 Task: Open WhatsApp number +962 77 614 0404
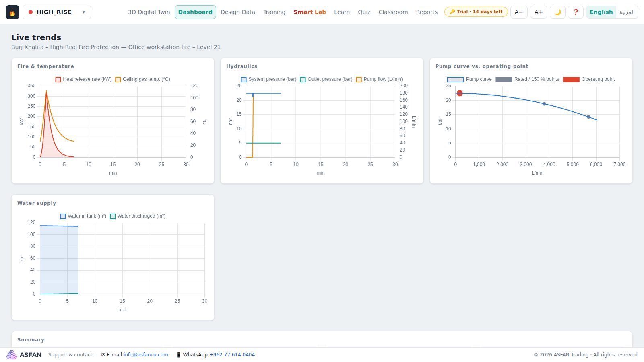pyautogui.click(x=232, y=355)
